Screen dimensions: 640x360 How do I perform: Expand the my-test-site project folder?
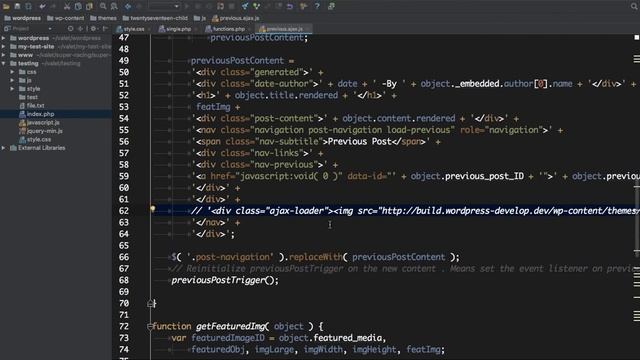coord(4,47)
